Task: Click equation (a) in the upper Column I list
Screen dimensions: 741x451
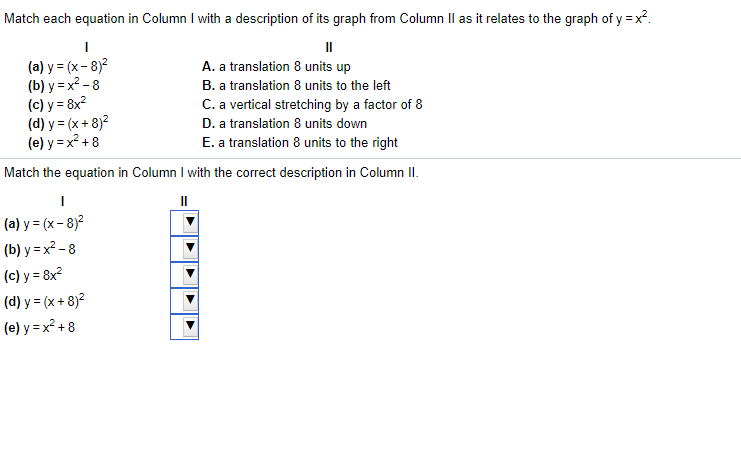Action: pos(68,66)
